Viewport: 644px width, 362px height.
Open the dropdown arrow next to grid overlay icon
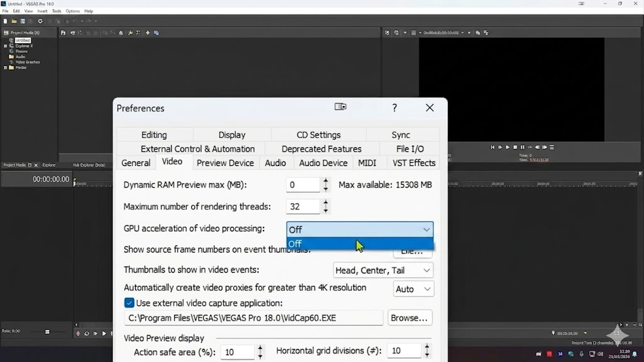tap(420, 33)
